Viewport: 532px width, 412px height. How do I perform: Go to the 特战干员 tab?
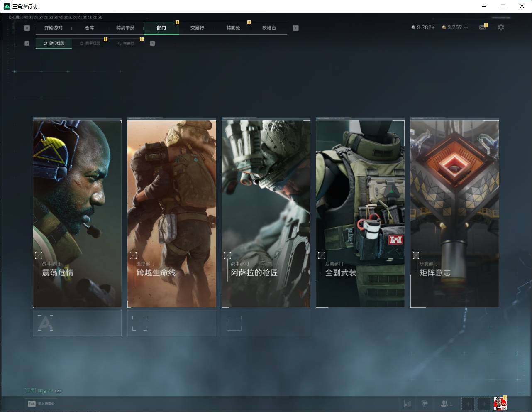pos(125,28)
